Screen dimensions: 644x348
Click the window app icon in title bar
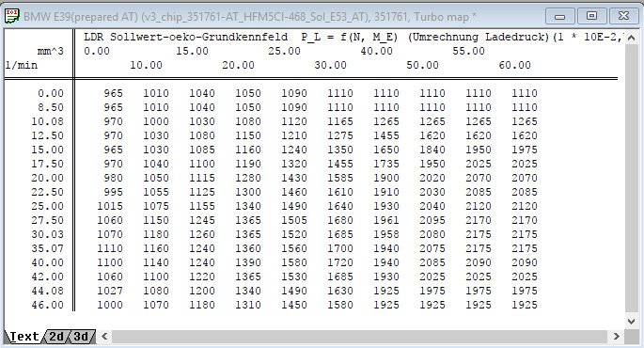11,16
